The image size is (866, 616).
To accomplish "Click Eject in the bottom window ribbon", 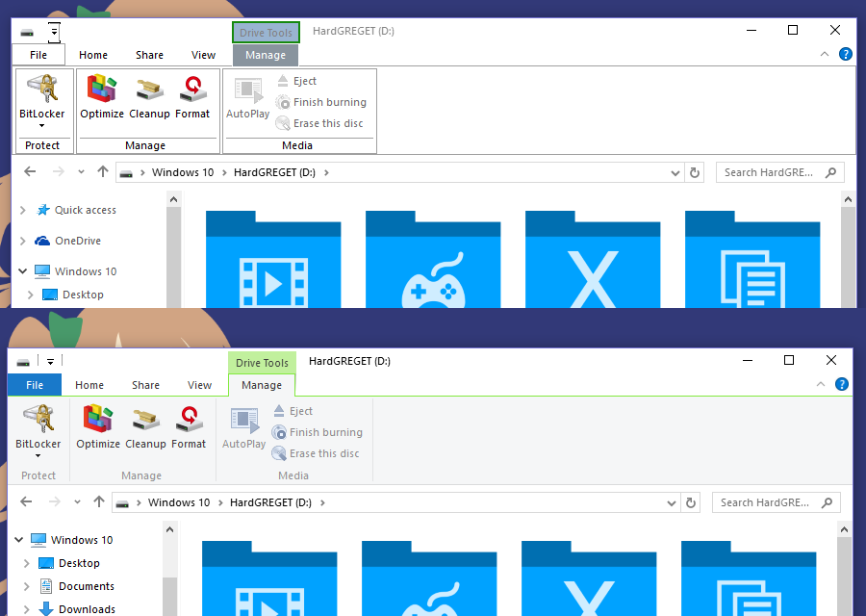I will pos(293,411).
